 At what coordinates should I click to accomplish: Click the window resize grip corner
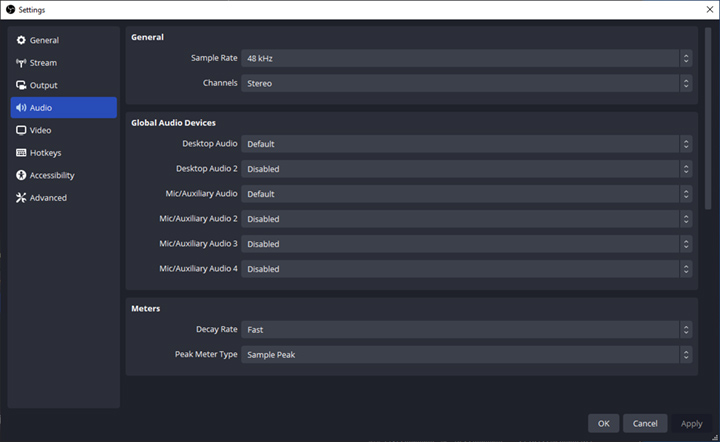click(x=715, y=437)
